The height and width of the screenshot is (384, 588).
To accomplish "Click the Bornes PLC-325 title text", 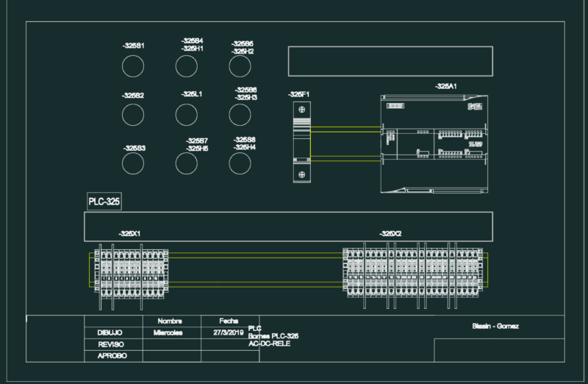I will click(273, 336).
